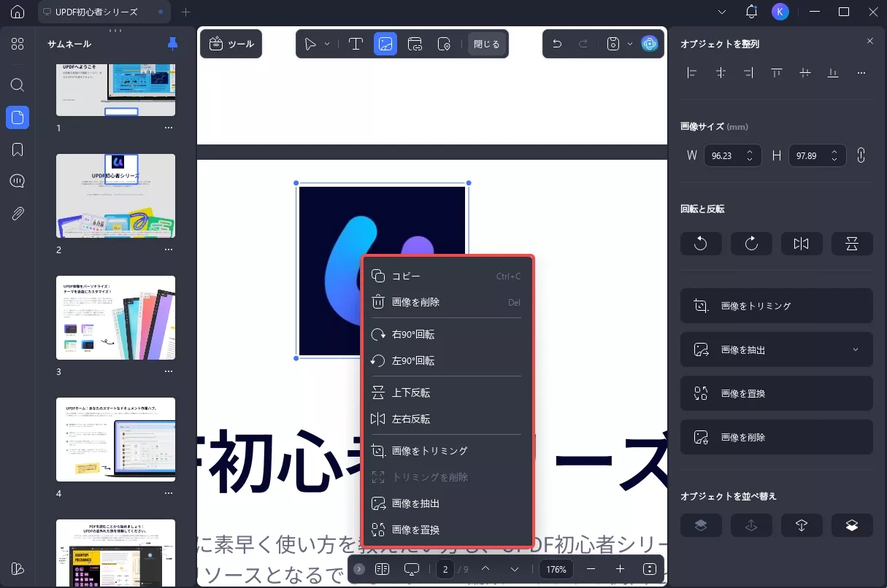887x588 pixels.
Task: Go to the previous page
Action: pos(485,569)
